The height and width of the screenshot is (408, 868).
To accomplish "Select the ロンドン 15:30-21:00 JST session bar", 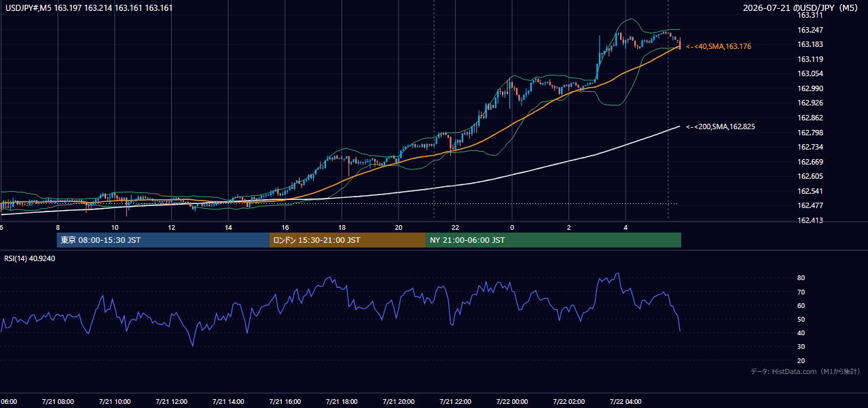I will tap(347, 240).
